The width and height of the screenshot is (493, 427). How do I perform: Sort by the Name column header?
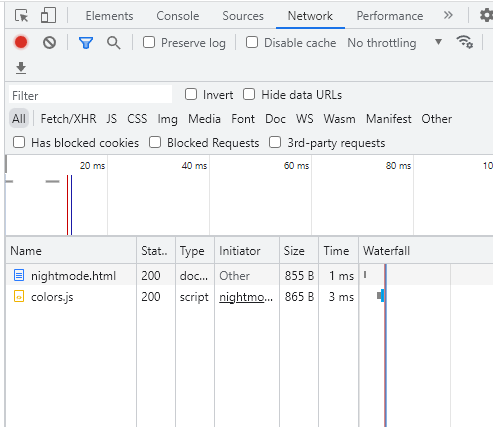pyautogui.click(x=71, y=251)
